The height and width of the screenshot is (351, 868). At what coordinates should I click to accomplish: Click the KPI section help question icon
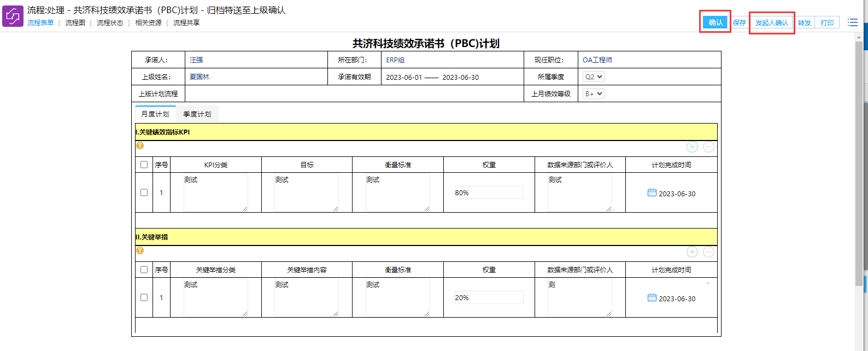point(140,146)
